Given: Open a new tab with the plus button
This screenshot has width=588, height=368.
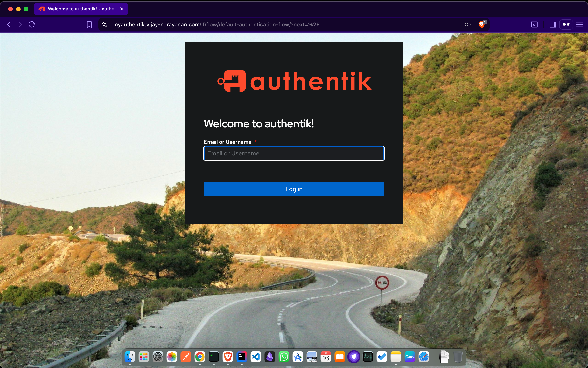Looking at the screenshot, I should point(136,9).
